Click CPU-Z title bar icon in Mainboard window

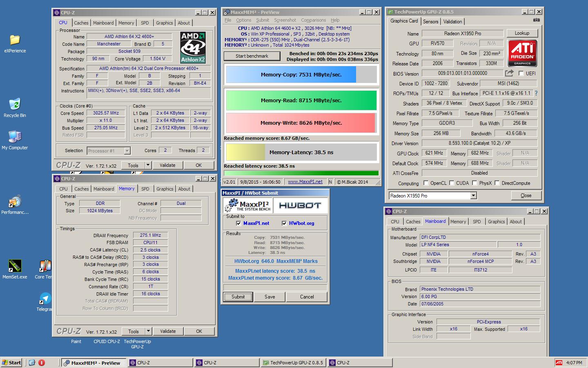coord(389,211)
